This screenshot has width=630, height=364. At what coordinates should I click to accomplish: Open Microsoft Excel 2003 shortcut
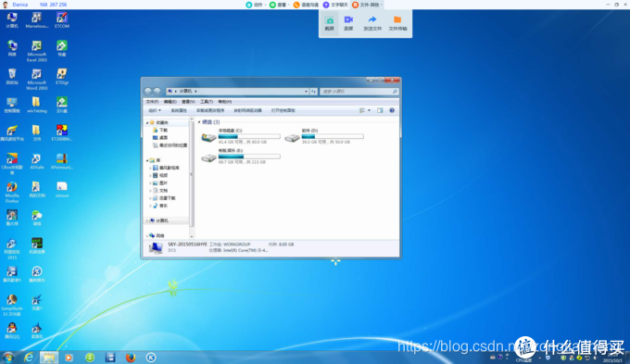(x=37, y=51)
